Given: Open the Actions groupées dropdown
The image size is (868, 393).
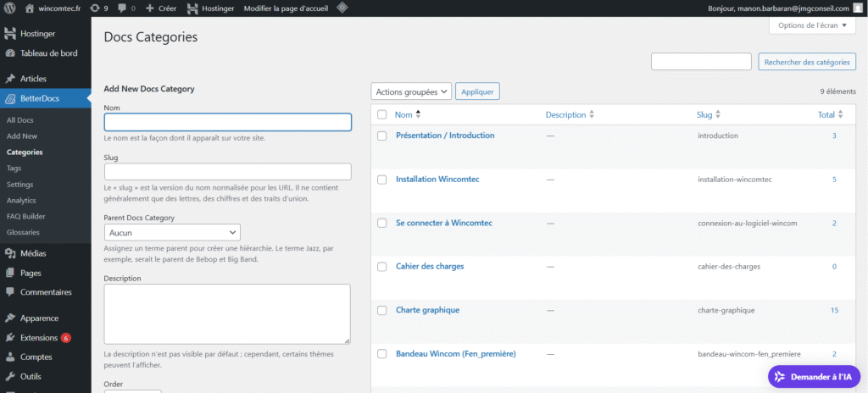Looking at the screenshot, I should (x=411, y=91).
